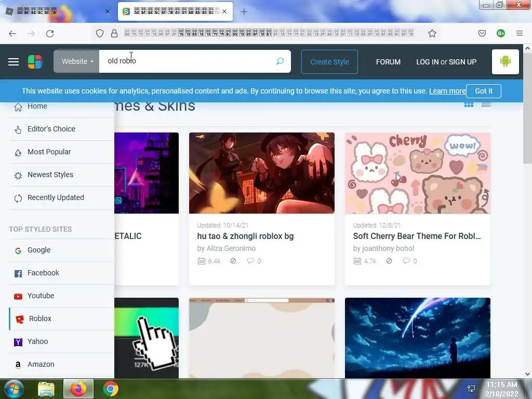
Task: Click the Most Popular flame icon
Action: [18, 152]
